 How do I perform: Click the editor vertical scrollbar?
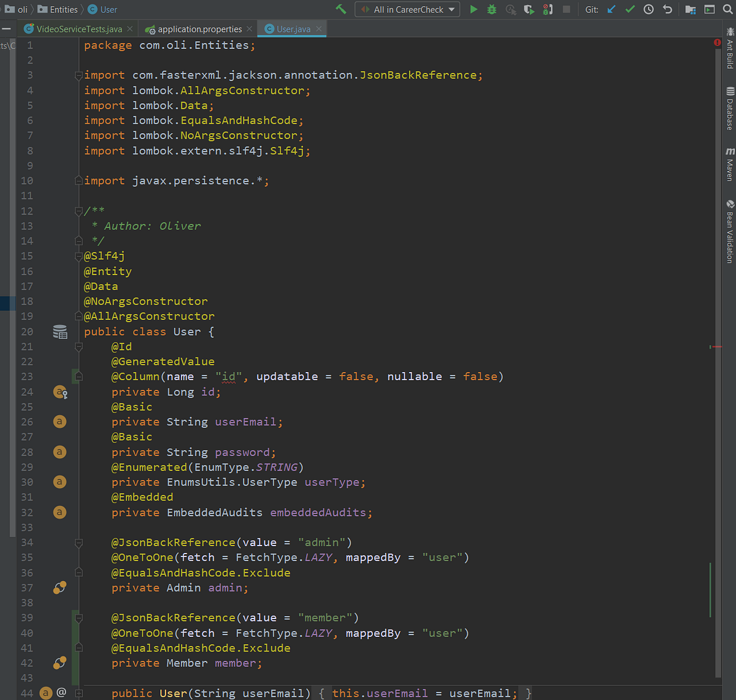(x=718, y=362)
